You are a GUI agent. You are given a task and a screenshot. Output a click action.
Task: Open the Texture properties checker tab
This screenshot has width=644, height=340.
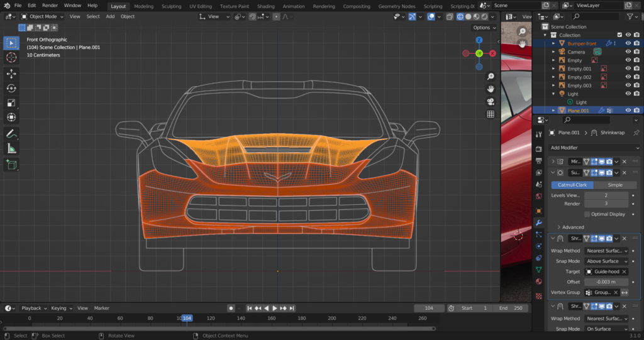coord(538,296)
